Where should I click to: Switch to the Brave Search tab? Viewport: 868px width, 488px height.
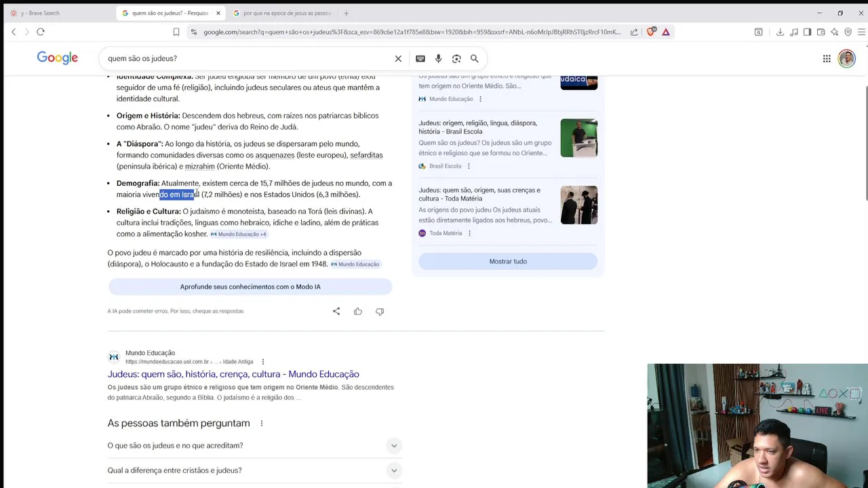[57, 13]
